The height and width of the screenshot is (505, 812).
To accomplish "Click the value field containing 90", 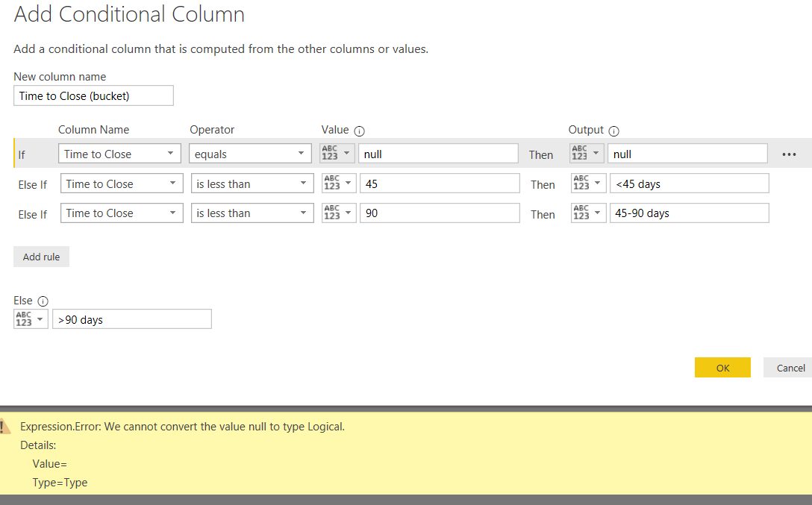I will click(x=439, y=213).
